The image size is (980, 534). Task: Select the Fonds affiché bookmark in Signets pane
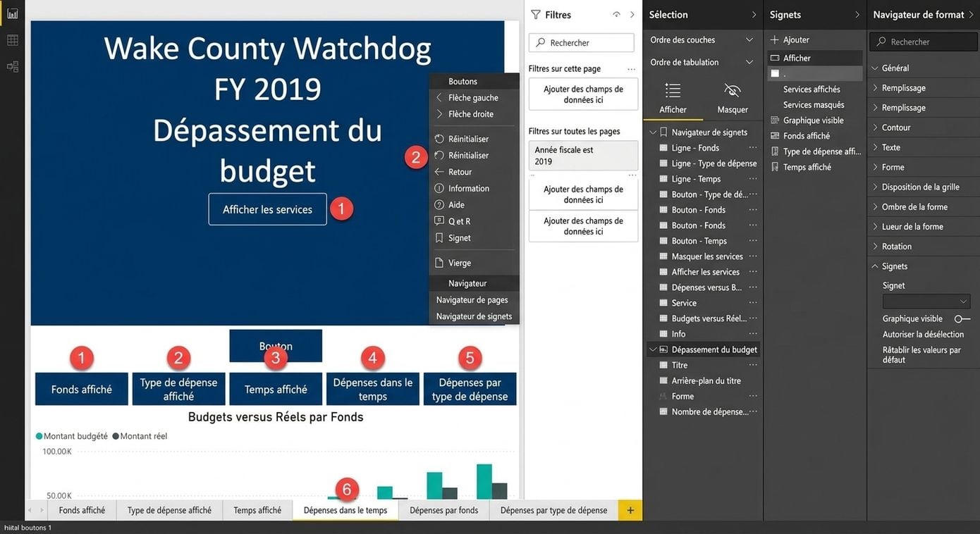[800, 136]
